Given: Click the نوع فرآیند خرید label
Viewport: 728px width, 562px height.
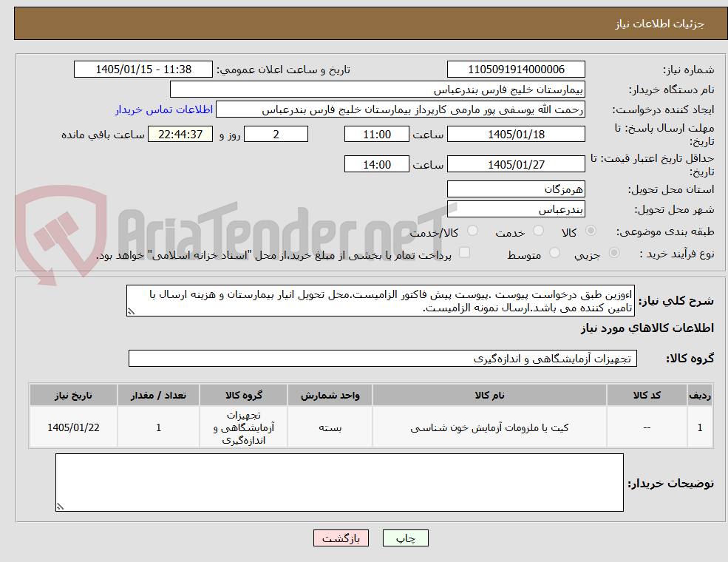Looking at the screenshot, I should [x=677, y=254].
